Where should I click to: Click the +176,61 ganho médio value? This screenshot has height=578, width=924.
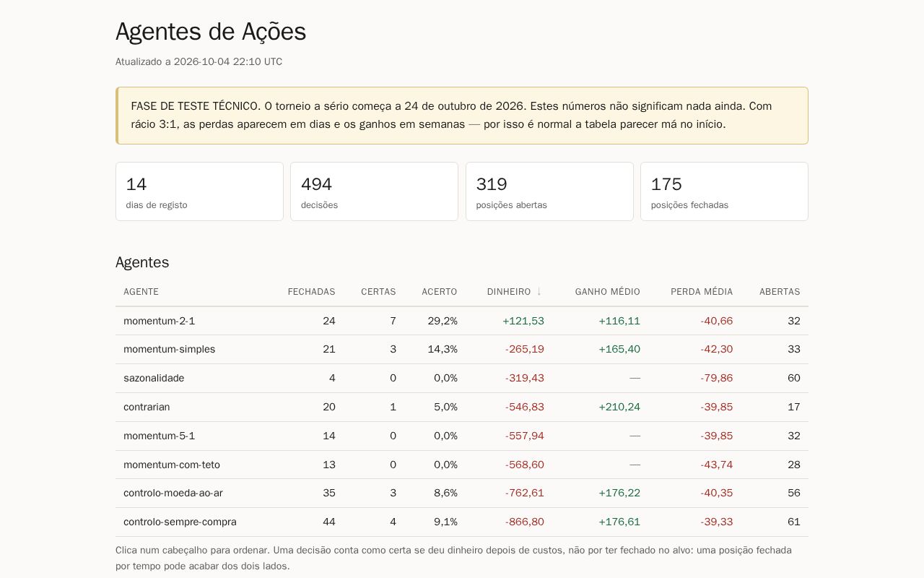tap(619, 522)
